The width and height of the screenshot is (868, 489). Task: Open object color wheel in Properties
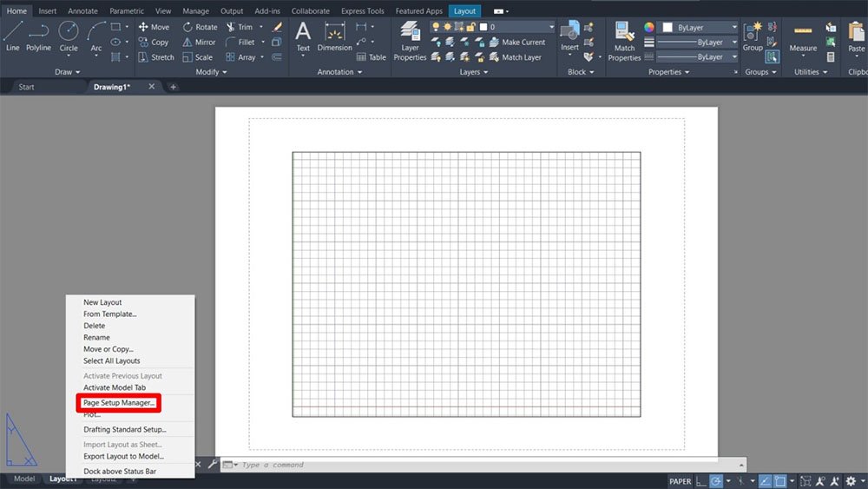(x=648, y=27)
